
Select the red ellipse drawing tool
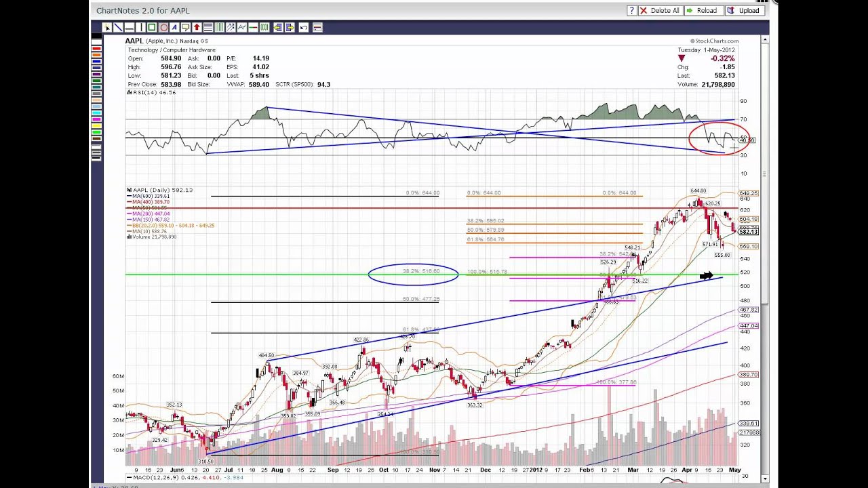(x=163, y=27)
